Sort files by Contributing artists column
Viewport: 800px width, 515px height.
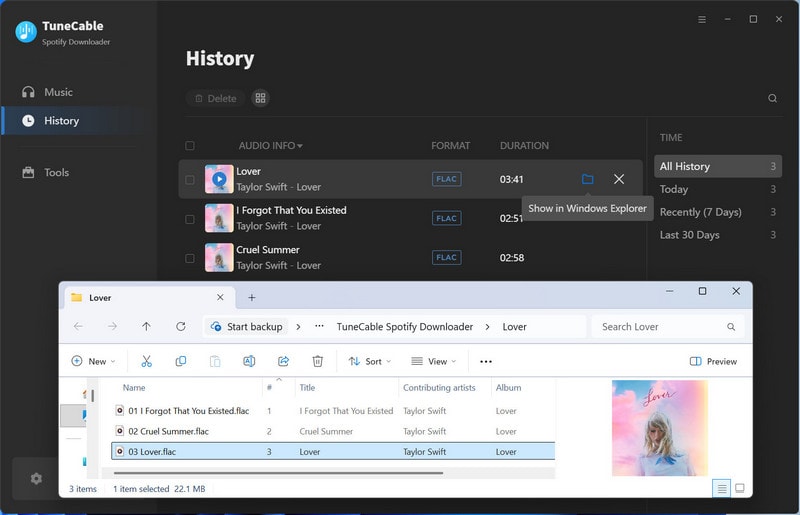(439, 388)
